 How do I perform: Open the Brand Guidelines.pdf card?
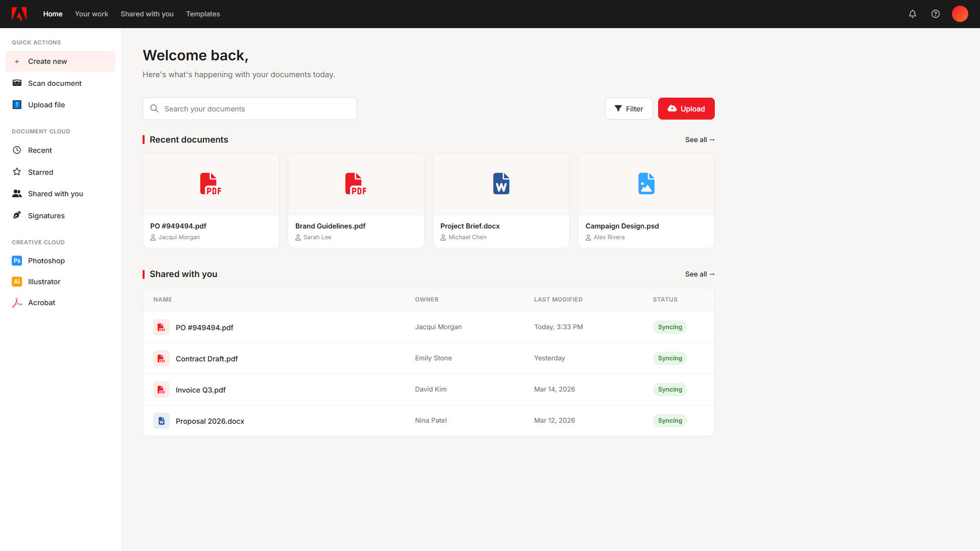point(356,201)
